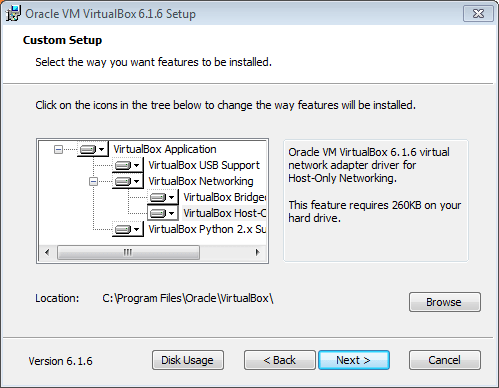Click the VirtualBox Bridged Networking drive icon
The width and height of the screenshot is (499, 388).
click(x=158, y=197)
